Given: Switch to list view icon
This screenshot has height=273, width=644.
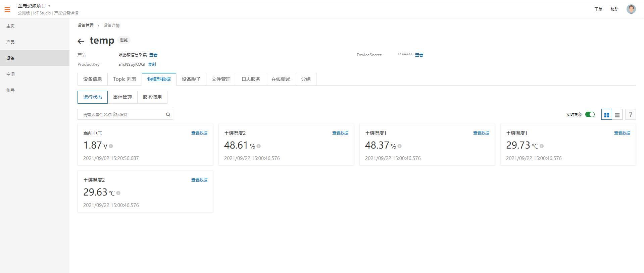Looking at the screenshot, I should [x=617, y=115].
